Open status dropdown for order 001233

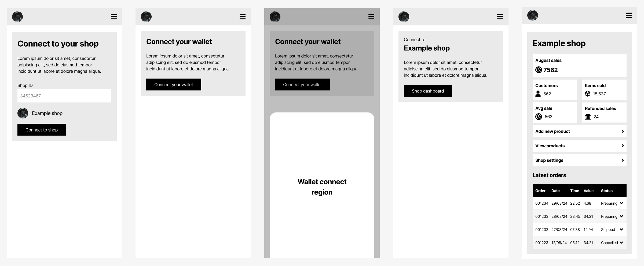(x=621, y=216)
